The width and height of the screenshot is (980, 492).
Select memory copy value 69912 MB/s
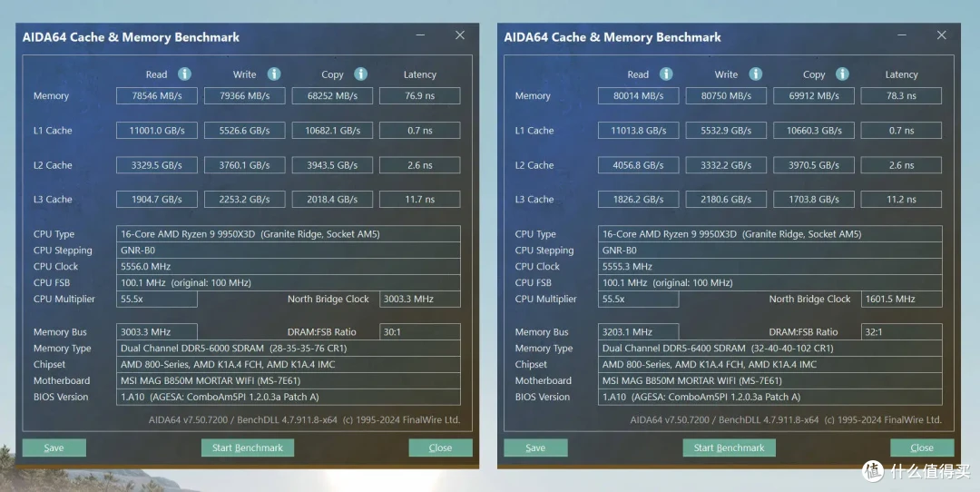tap(814, 95)
